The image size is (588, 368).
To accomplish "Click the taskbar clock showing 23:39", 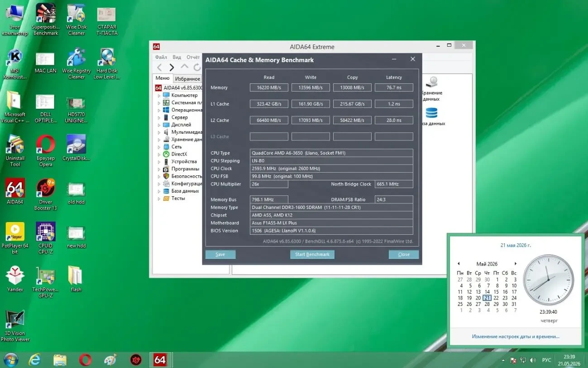I will pyautogui.click(x=569, y=360).
